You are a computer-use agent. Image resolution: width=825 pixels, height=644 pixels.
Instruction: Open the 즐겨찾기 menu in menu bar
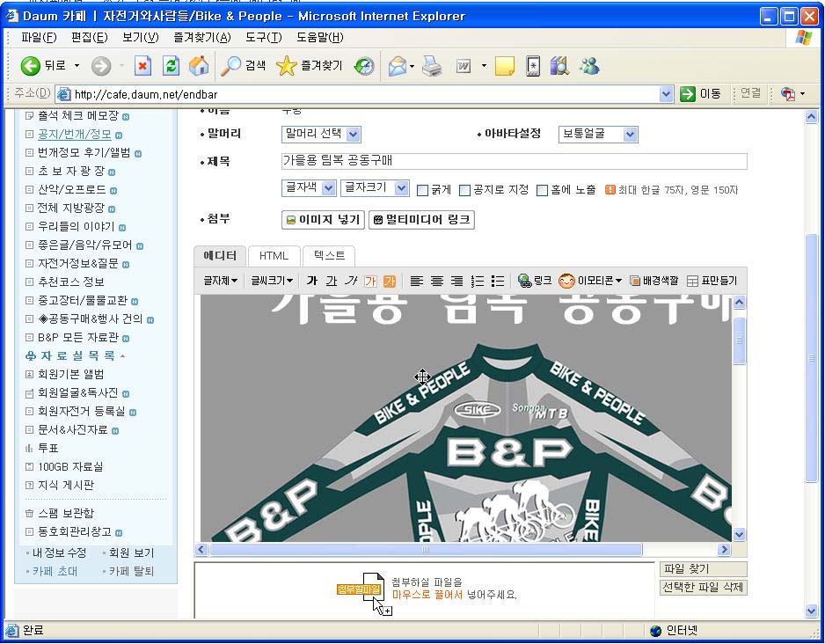202,37
